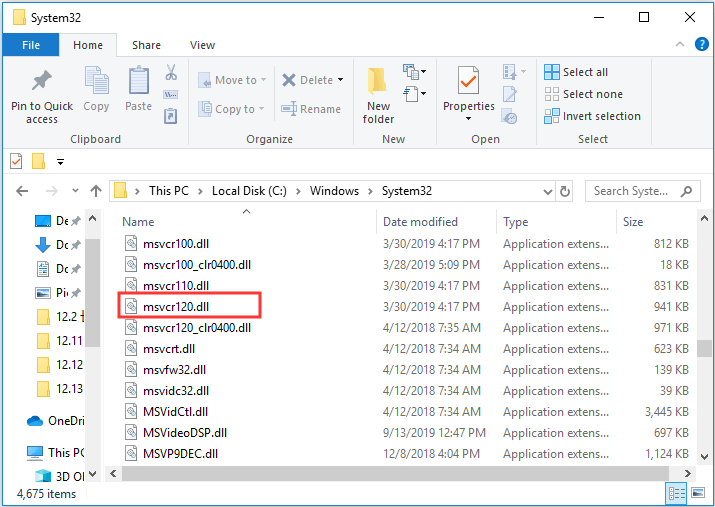Switch to the Share tab

[146, 45]
